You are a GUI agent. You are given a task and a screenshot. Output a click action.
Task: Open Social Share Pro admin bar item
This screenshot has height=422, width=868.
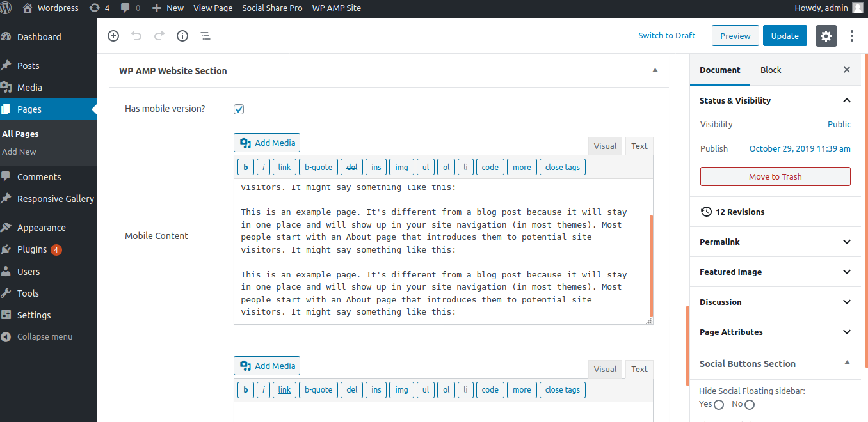[272, 8]
